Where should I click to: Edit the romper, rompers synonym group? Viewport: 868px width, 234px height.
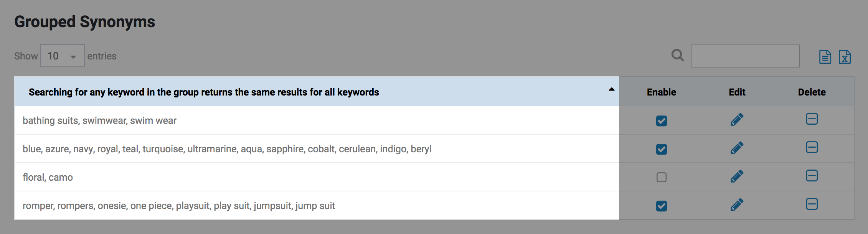(737, 205)
